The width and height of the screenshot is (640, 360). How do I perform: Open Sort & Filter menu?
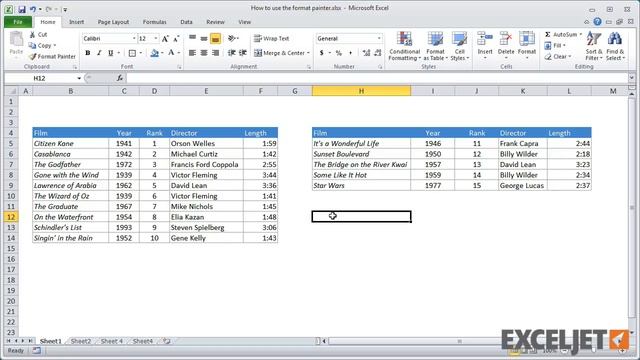click(x=593, y=46)
